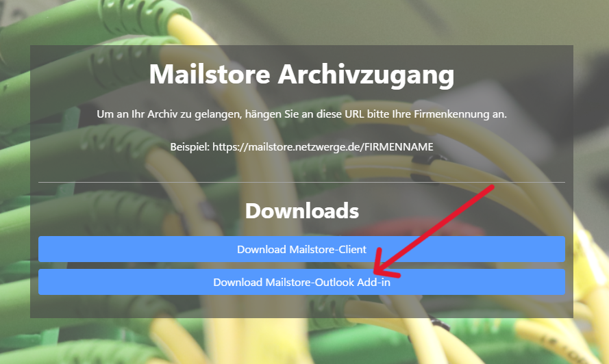Click the horizontal divider above Downloads

tap(301, 182)
